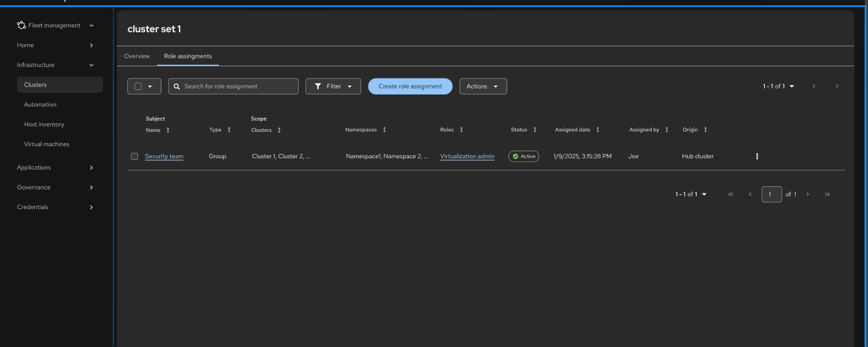Open the Filter dropdown

(x=333, y=86)
